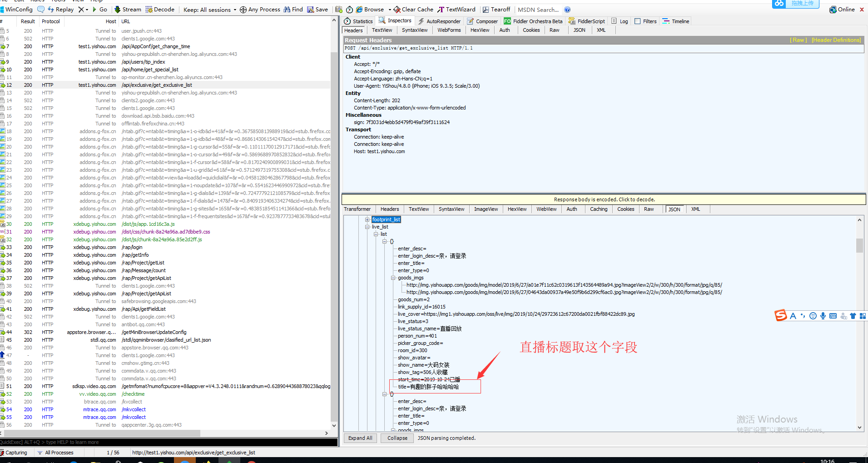Image resolution: width=868 pixels, height=463 pixels.
Task: Open the FiddlerScript tab
Action: click(587, 21)
